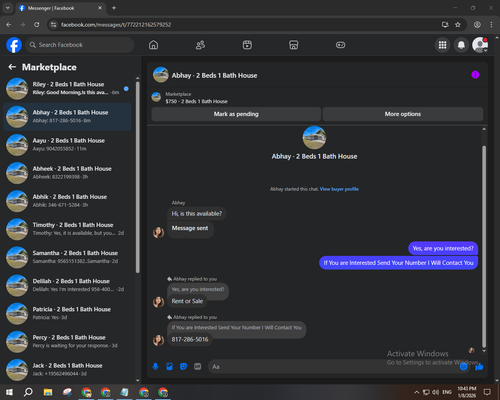500x400 pixels.
Task: Open the Chrome profile icon
Action: point(477,24)
